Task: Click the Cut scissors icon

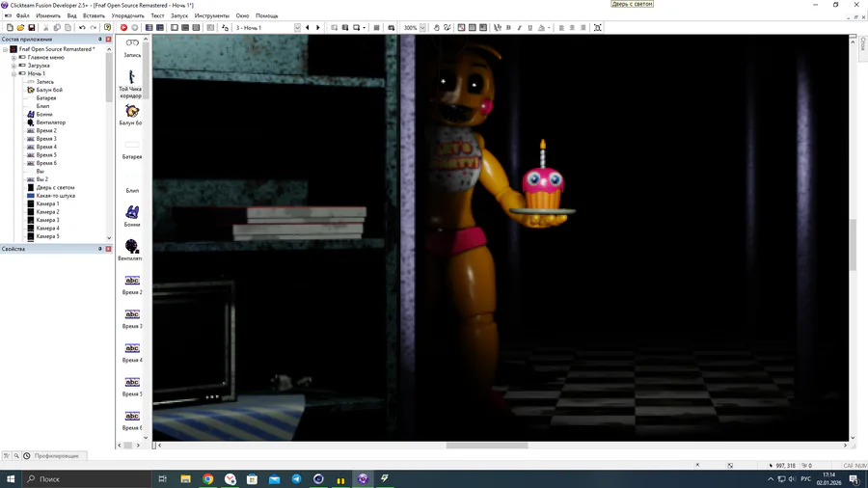Action: tap(46, 28)
